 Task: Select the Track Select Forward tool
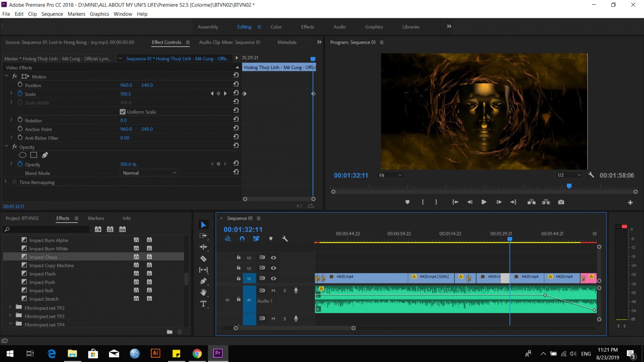[x=204, y=236]
